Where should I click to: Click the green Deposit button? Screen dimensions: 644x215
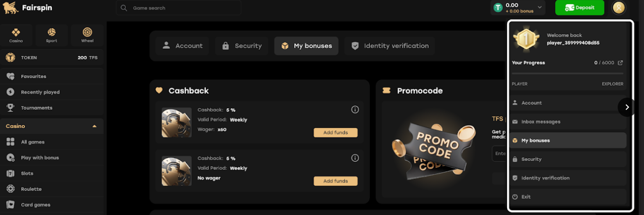579,8
